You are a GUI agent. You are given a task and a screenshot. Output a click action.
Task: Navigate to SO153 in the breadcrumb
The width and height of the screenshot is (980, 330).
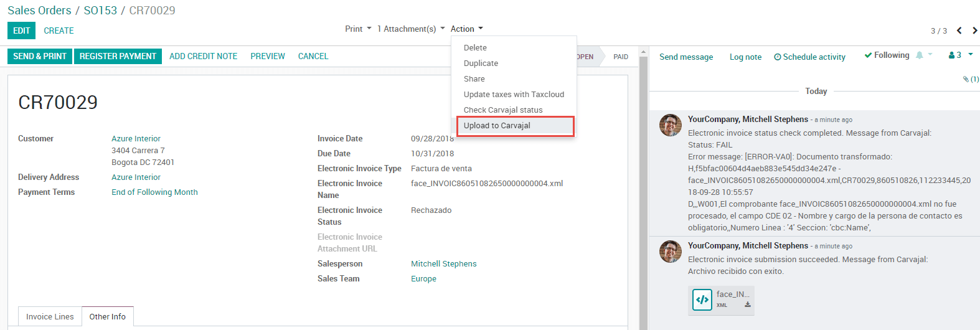[100, 11]
